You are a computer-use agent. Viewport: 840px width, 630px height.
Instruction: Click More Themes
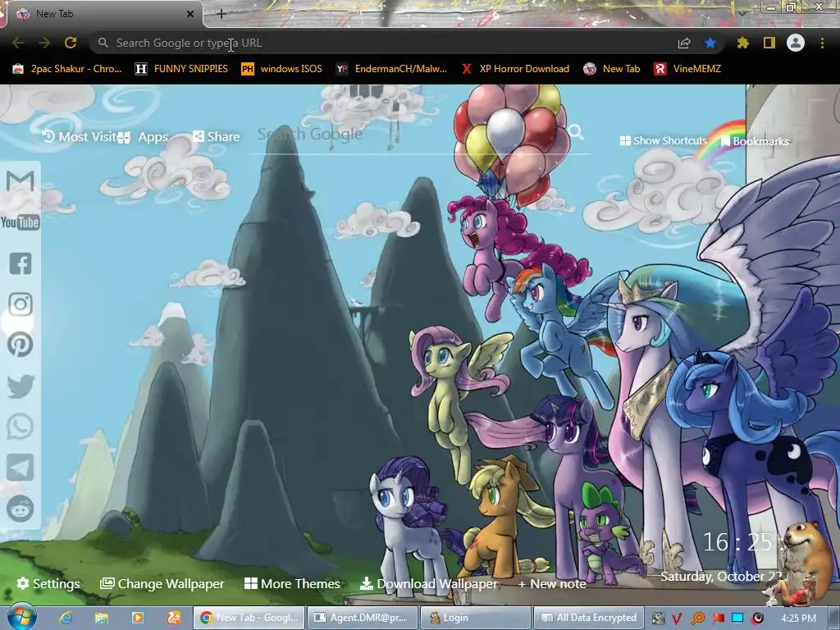tap(293, 583)
